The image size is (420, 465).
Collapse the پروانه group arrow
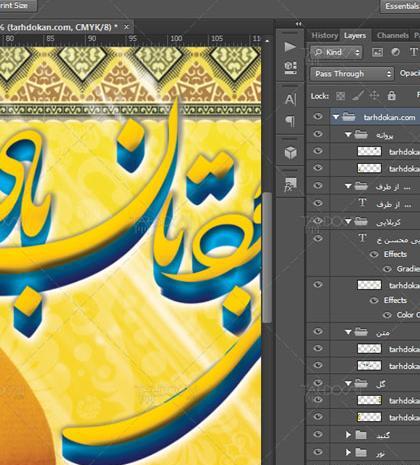pos(348,135)
